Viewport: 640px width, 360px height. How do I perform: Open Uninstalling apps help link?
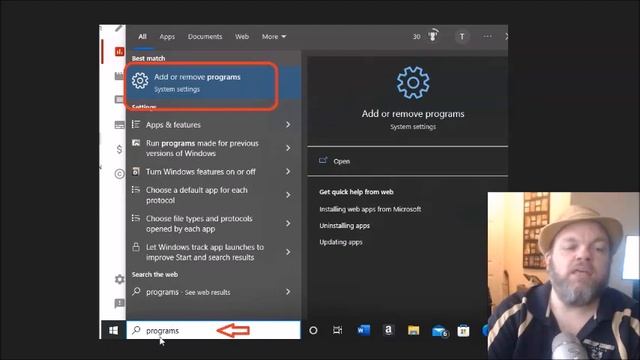[x=344, y=226]
